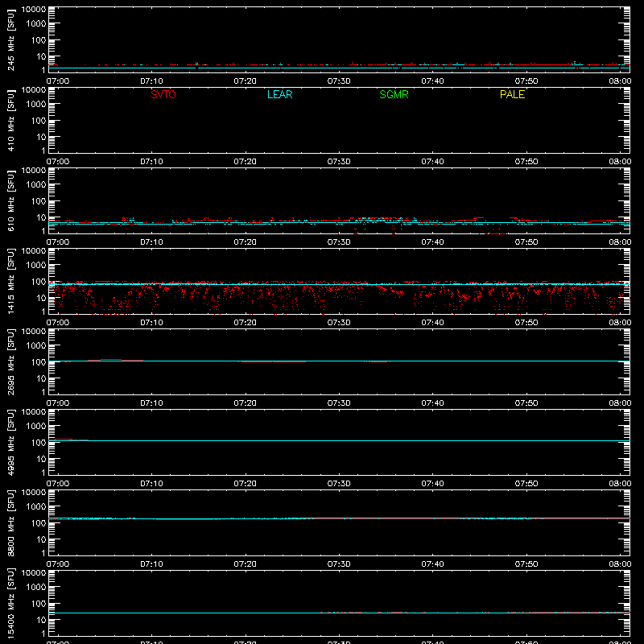Click the 100 y-axis value of the 15400 MHz plot

39,604
